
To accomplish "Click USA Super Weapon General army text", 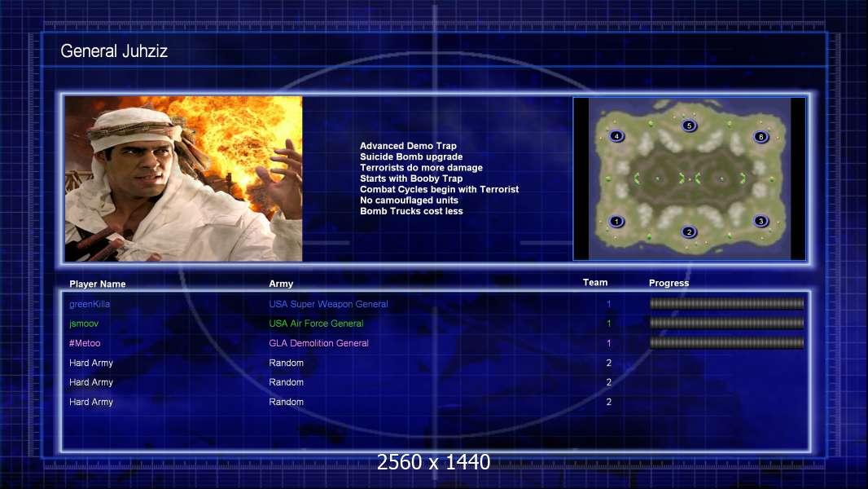I will coord(328,304).
